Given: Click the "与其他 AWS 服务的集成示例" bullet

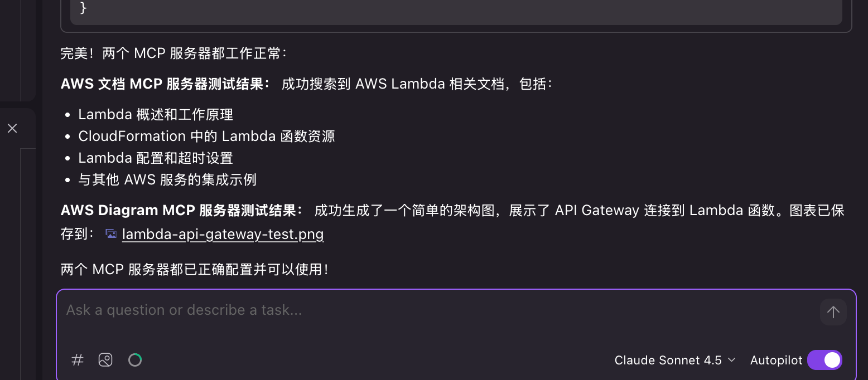Looking at the screenshot, I should click(x=167, y=180).
